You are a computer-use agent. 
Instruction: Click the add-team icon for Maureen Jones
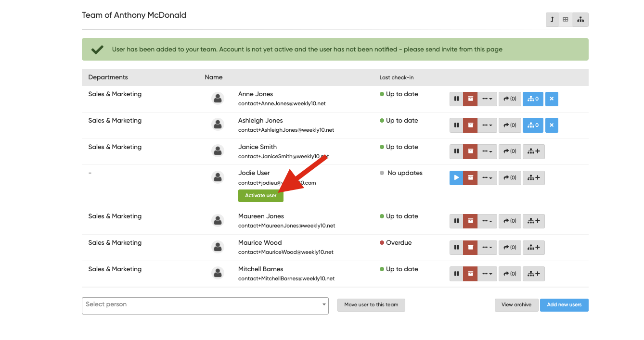(x=533, y=221)
